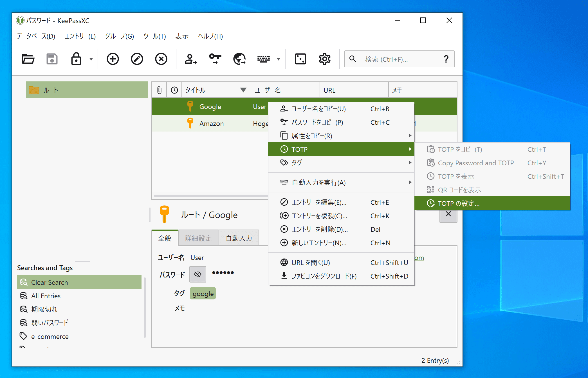Edit entry using the pencil toolbar icon
This screenshot has width=588, height=378.
pyautogui.click(x=137, y=59)
